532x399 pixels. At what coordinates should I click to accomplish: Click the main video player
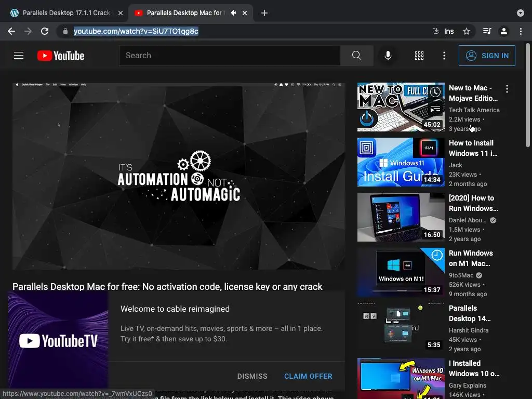pyautogui.click(x=179, y=176)
